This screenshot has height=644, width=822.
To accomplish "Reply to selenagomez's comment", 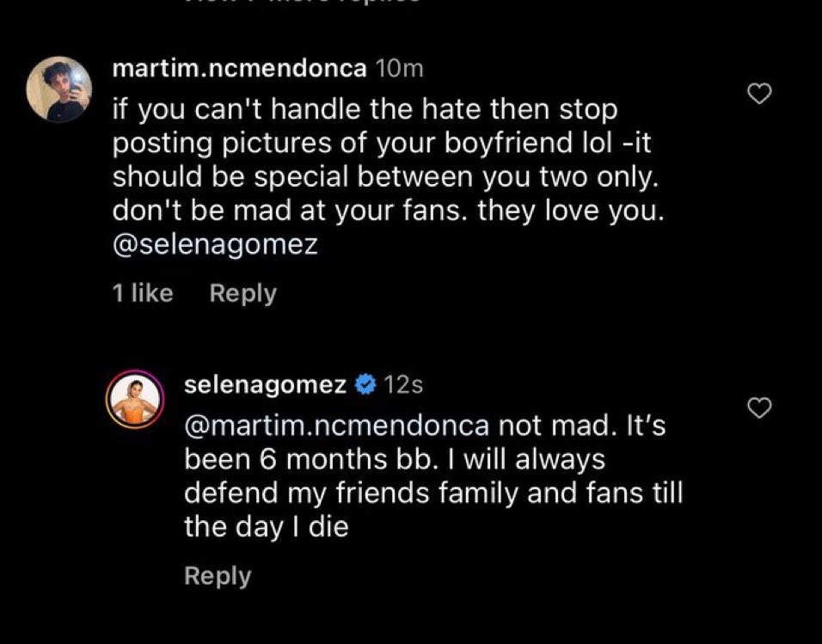I will tap(218, 576).
